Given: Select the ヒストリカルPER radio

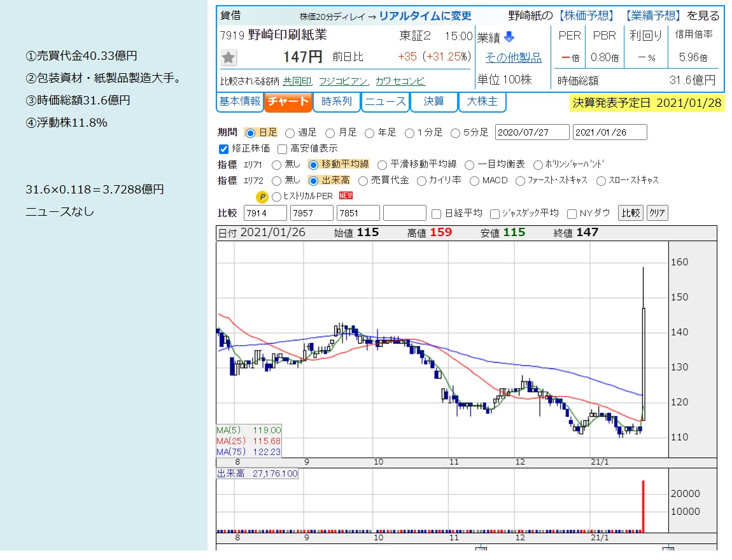Looking at the screenshot, I should coord(276,197).
